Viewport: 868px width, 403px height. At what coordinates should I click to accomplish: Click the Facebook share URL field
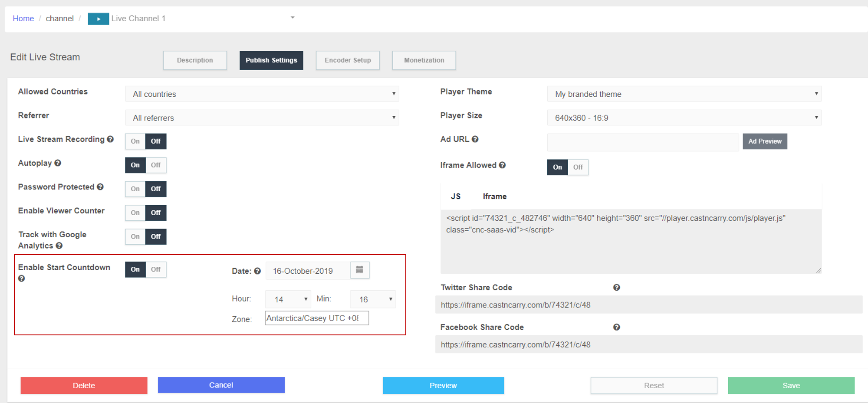(x=649, y=345)
